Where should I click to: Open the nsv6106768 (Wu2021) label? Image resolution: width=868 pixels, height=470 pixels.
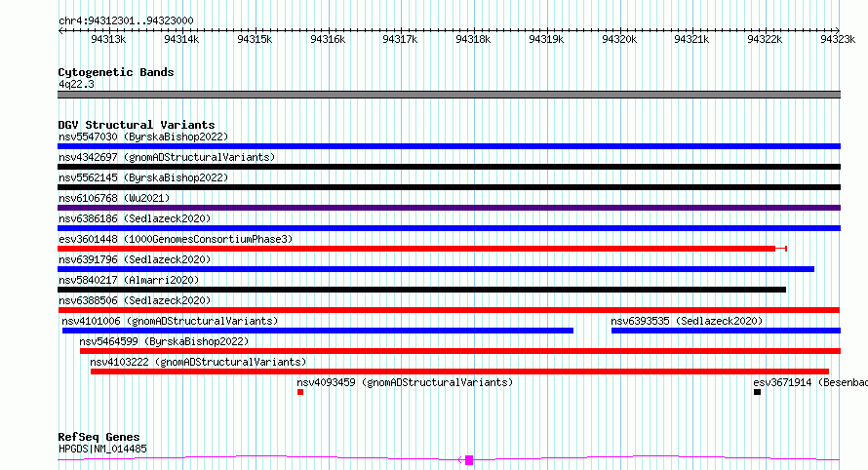[x=114, y=198]
